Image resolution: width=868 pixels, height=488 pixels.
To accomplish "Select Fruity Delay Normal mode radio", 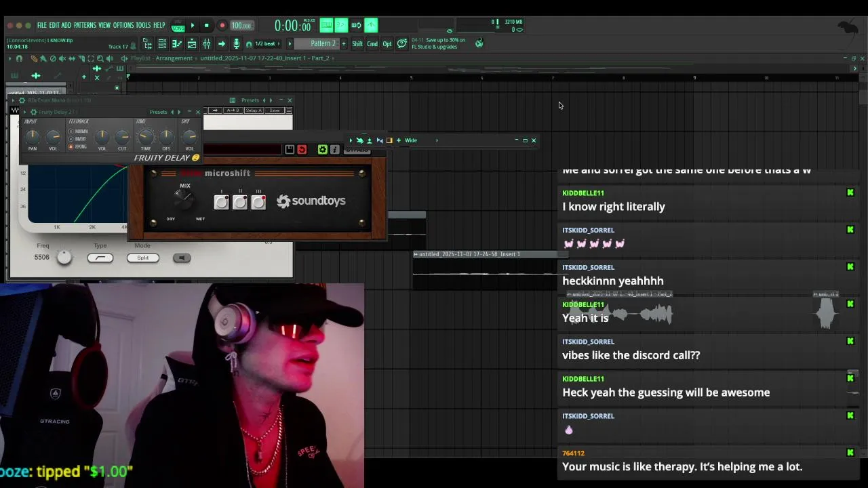I will pyautogui.click(x=71, y=131).
